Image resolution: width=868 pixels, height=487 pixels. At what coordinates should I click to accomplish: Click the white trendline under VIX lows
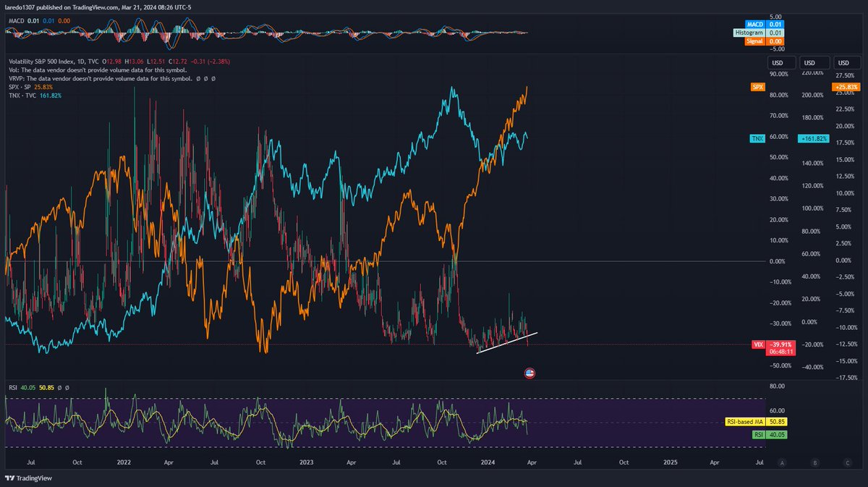tap(506, 343)
